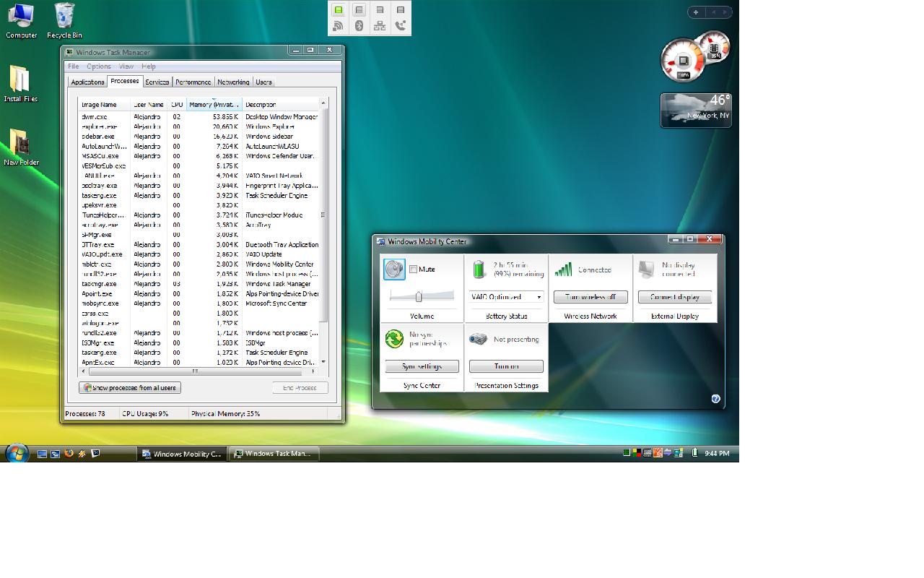
Task: Click Connect display button
Action: pyautogui.click(x=675, y=297)
